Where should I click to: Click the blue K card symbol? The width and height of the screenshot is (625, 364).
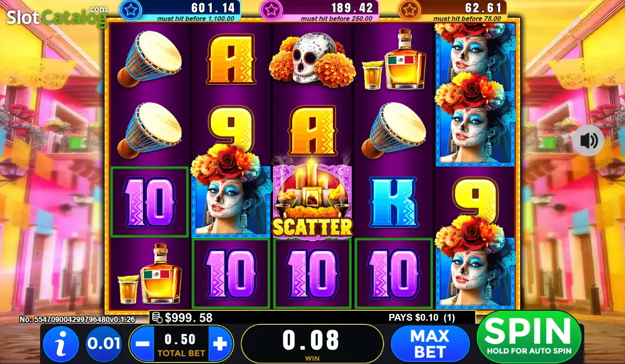394,202
